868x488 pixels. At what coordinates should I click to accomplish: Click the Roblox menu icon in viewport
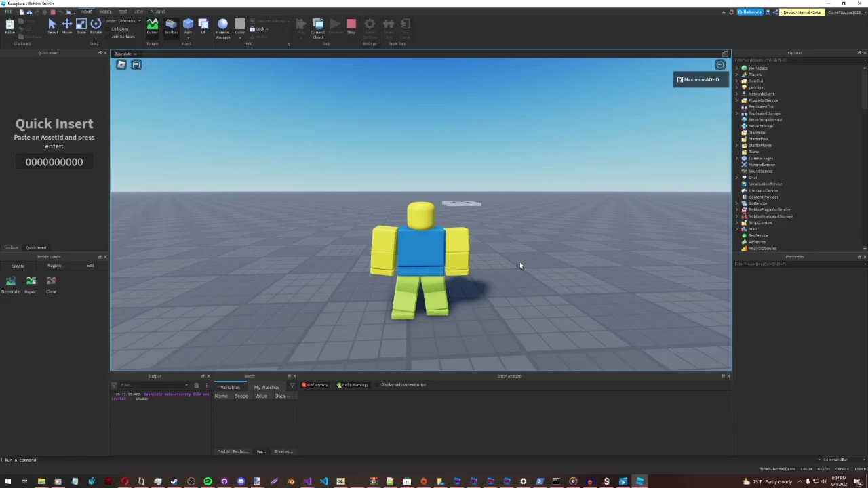(121, 64)
